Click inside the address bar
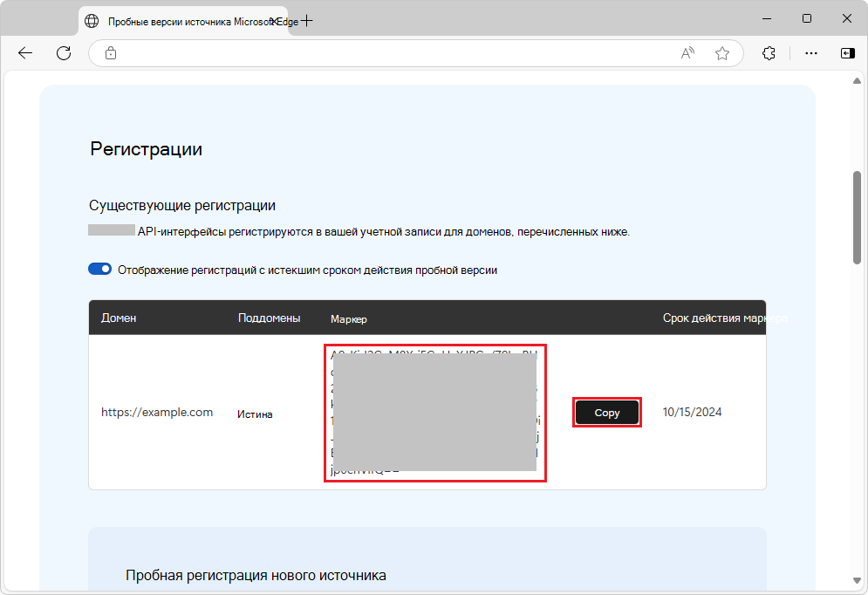The width and height of the screenshot is (868, 595). pyautogui.click(x=393, y=52)
